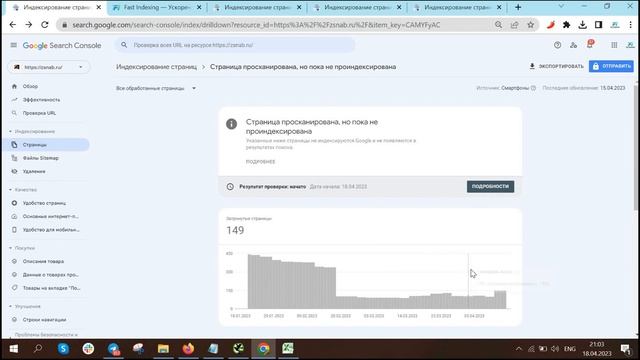Click the Экспортировать button
The height and width of the screenshot is (360, 640).
coord(556,66)
